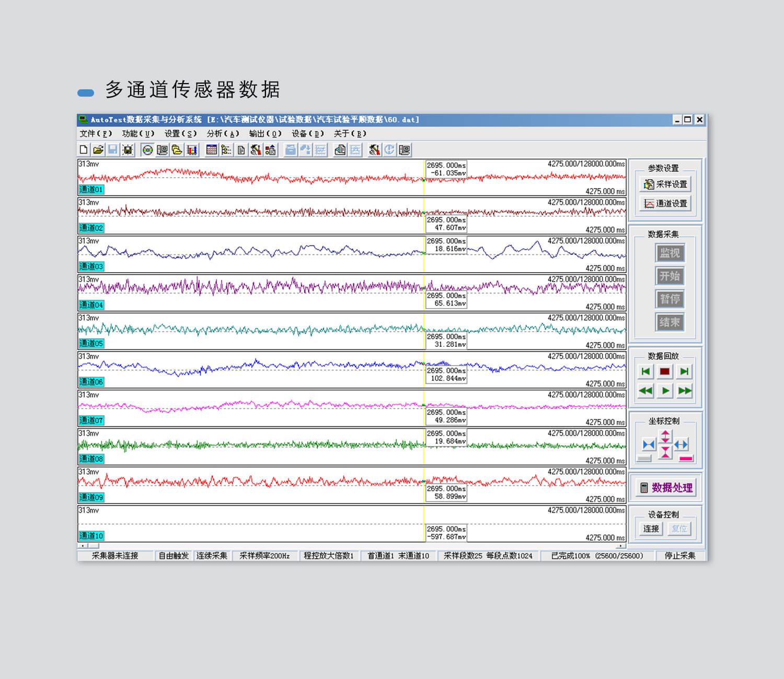Click the calendar grid toolbar icon
784x679 pixels.
tap(211, 150)
